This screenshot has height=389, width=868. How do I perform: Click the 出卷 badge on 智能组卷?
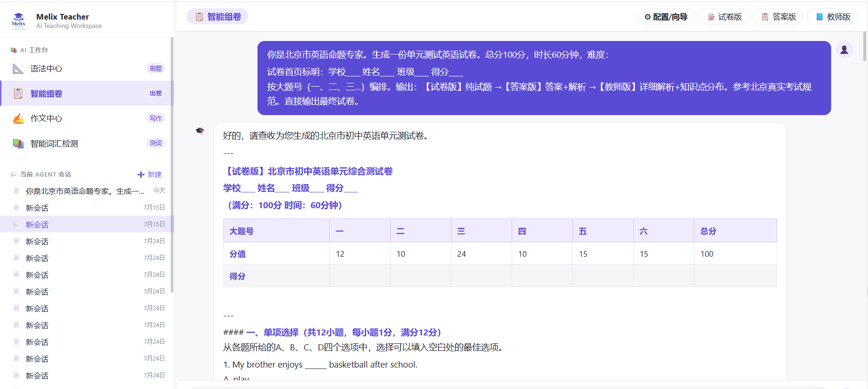click(156, 94)
